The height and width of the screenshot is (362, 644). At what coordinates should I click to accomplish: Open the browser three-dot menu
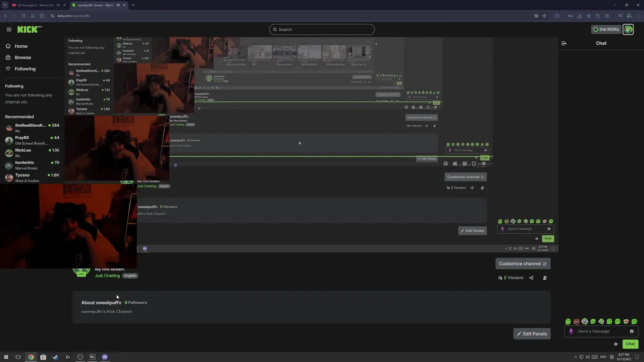coord(638,16)
